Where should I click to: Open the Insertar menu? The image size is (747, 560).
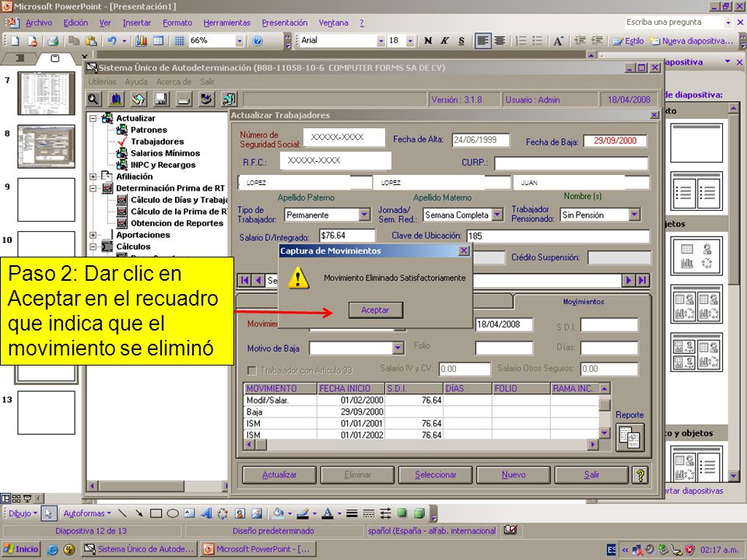[137, 23]
